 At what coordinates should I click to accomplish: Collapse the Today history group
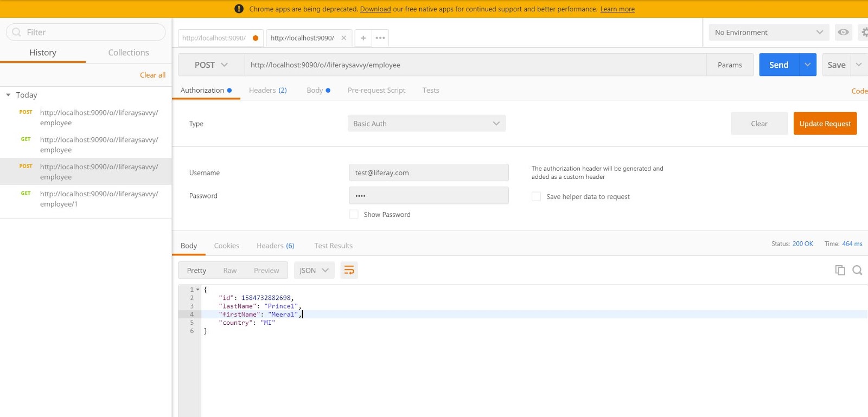[8, 95]
